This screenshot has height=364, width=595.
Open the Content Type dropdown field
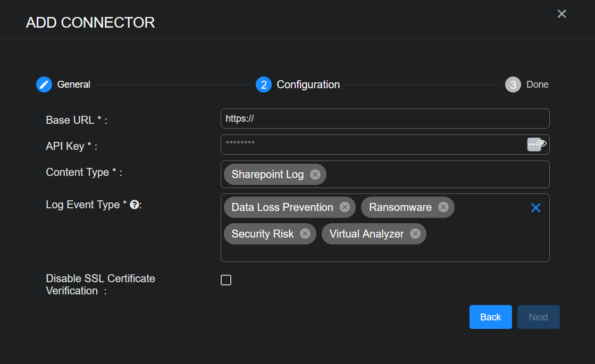pyautogui.click(x=425, y=175)
